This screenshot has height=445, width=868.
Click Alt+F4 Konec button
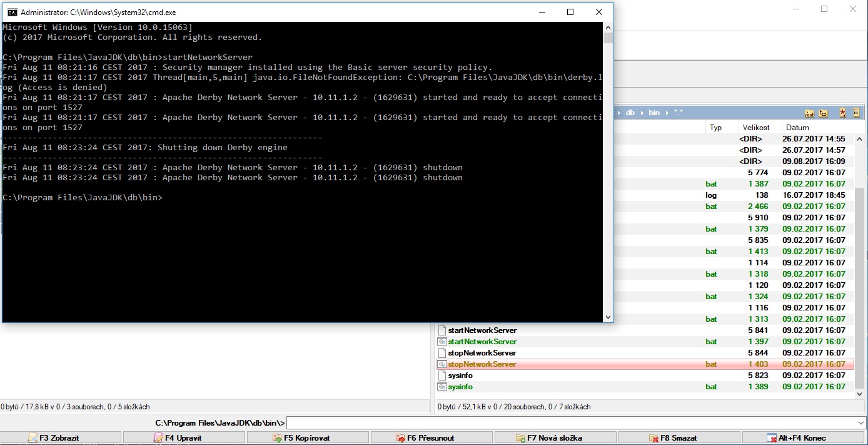tap(804, 438)
